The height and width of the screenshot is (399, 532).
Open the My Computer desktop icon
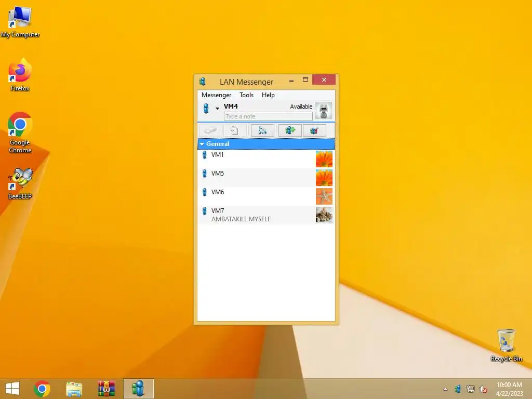[20, 22]
